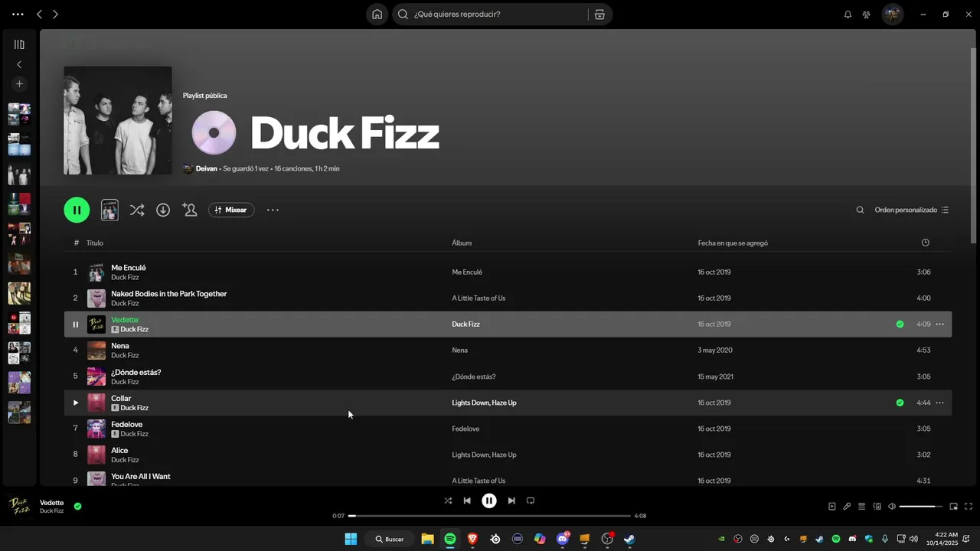Select the track Alice
Viewport: 980px width, 551px height.
point(119,451)
